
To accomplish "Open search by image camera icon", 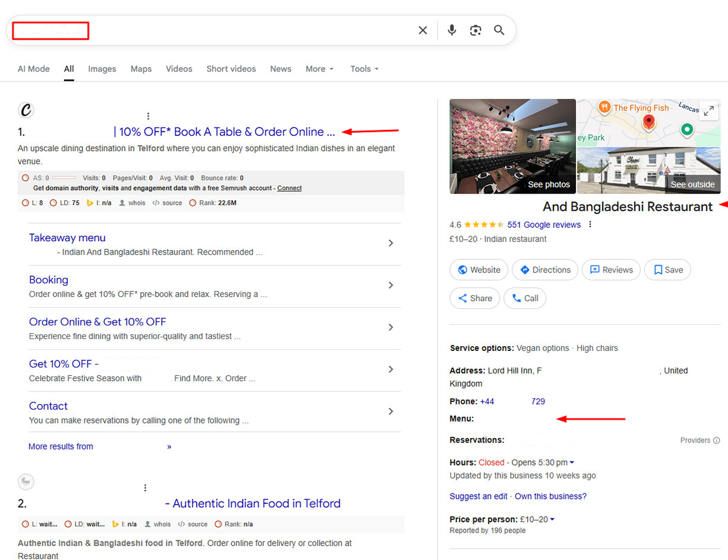I will pyautogui.click(x=475, y=30).
